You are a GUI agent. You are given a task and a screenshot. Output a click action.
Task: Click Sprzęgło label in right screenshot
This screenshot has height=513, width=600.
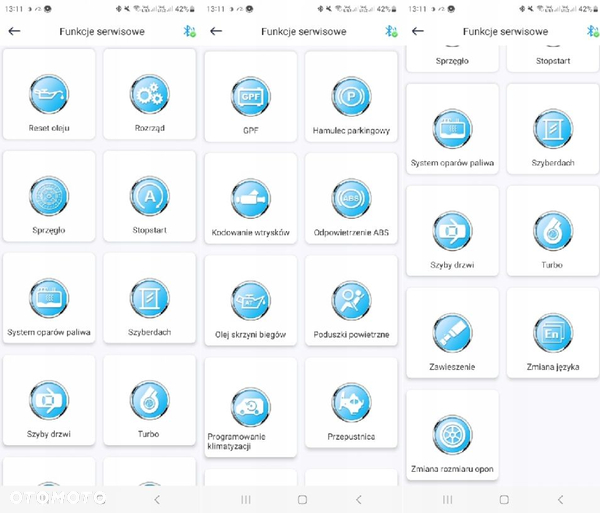pyautogui.click(x=452, y=61)
